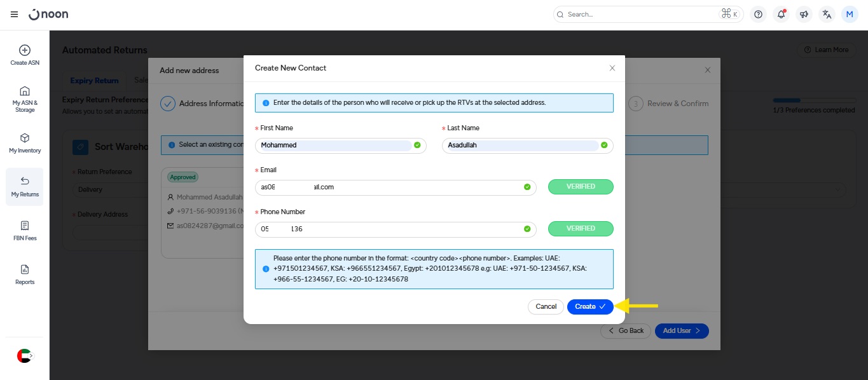868x380 pixels.
Task: Open My Inventory from sidebar
Action: [x=24, y=143]
